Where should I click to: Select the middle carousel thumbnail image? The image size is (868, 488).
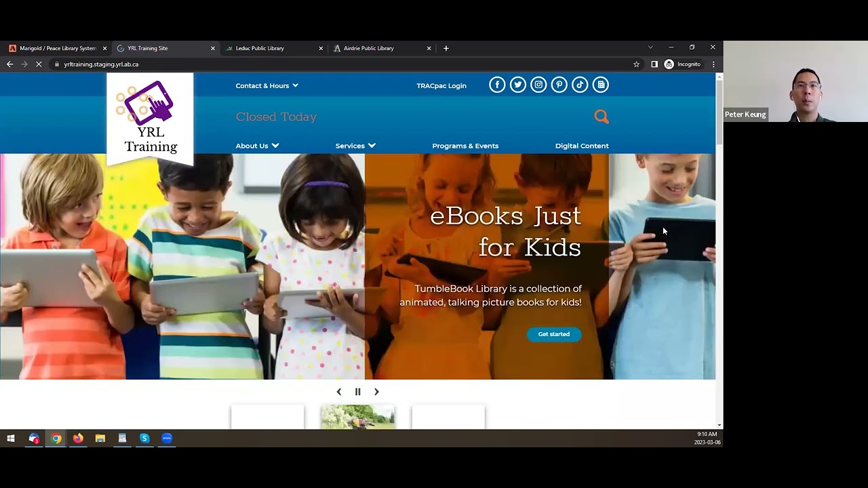click(x=358, y=417)
